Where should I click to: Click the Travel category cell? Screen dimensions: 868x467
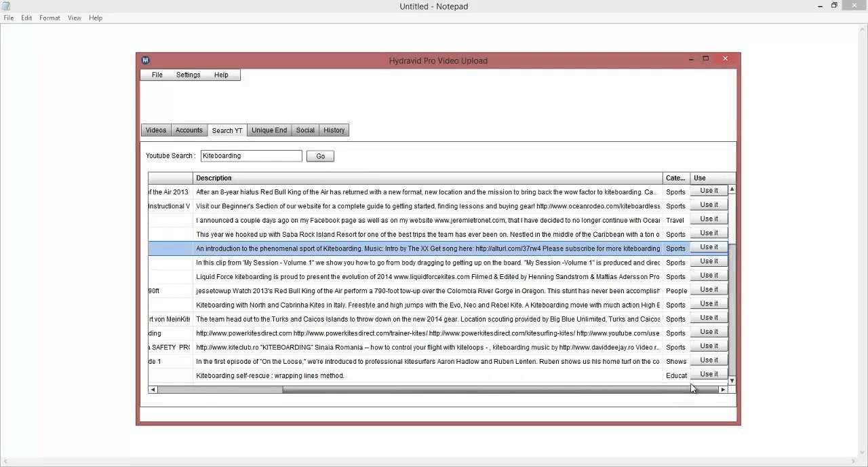coord(676,220)
